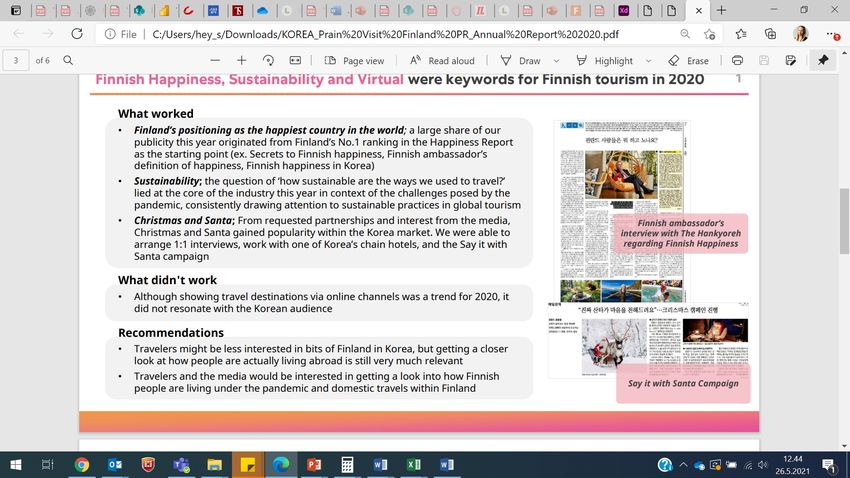Show hidden system tray icons

(x=683, y=465)
